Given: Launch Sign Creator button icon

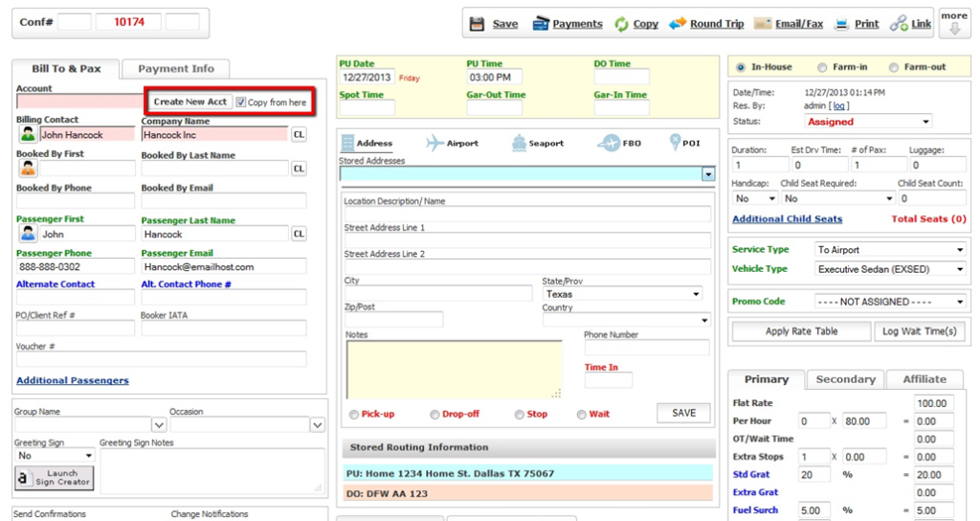Looking at the screenshot, I should click(26, 478).
